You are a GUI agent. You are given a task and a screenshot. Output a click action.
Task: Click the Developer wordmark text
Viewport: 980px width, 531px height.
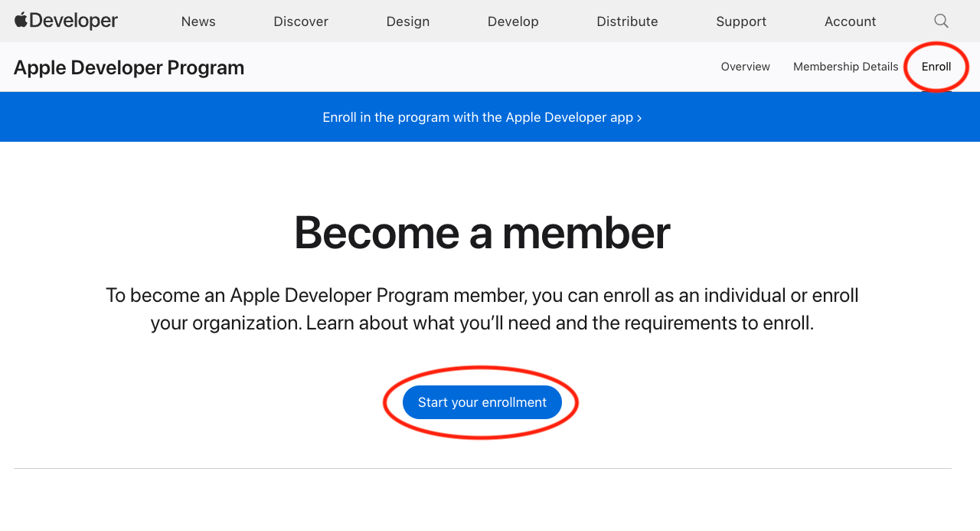click(x=73, y=21)
